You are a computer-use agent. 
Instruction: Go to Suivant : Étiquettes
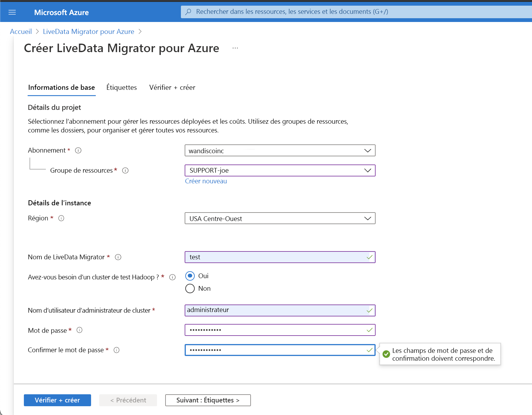tap(208, 400)
